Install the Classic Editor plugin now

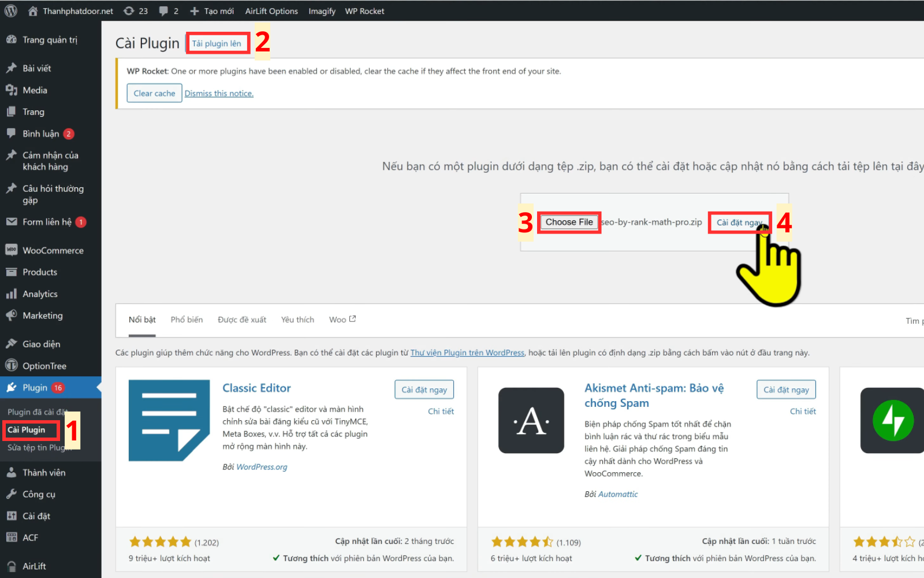click(x=424, y=390)
